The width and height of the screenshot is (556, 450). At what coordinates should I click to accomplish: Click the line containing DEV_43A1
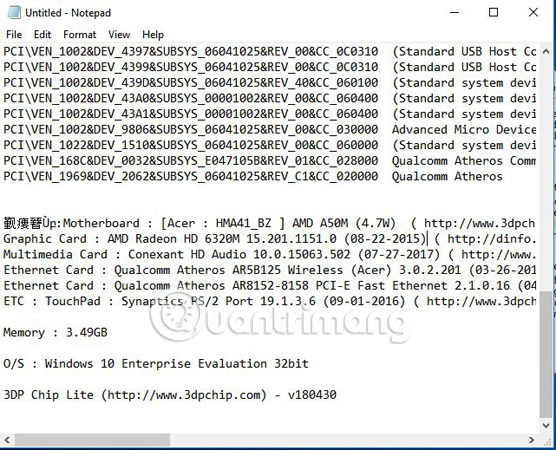(269, 114)
